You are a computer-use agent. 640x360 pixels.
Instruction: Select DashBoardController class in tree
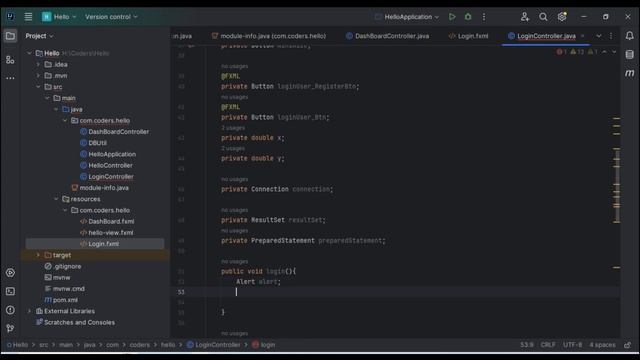pyautogui.click(x=114, y=132)
